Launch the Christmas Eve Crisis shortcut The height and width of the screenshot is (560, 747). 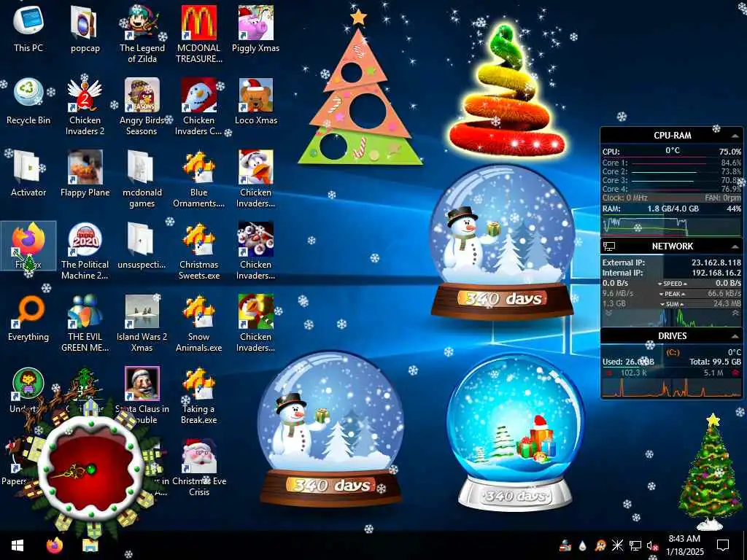[x=198, y=467]
